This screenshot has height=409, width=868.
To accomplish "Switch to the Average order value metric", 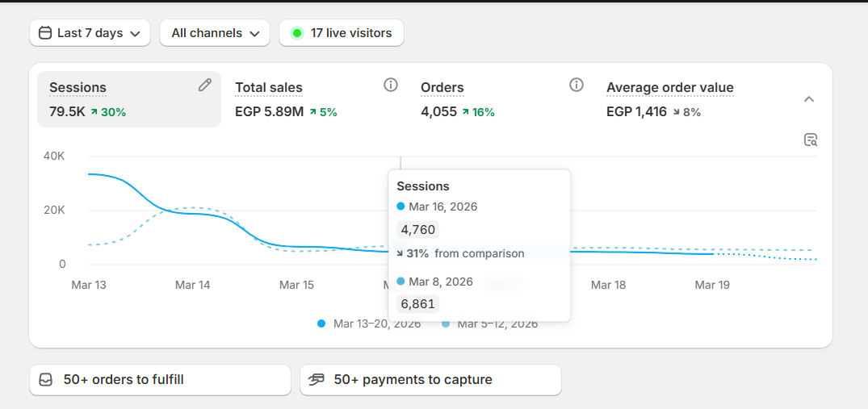I will 669,87.
